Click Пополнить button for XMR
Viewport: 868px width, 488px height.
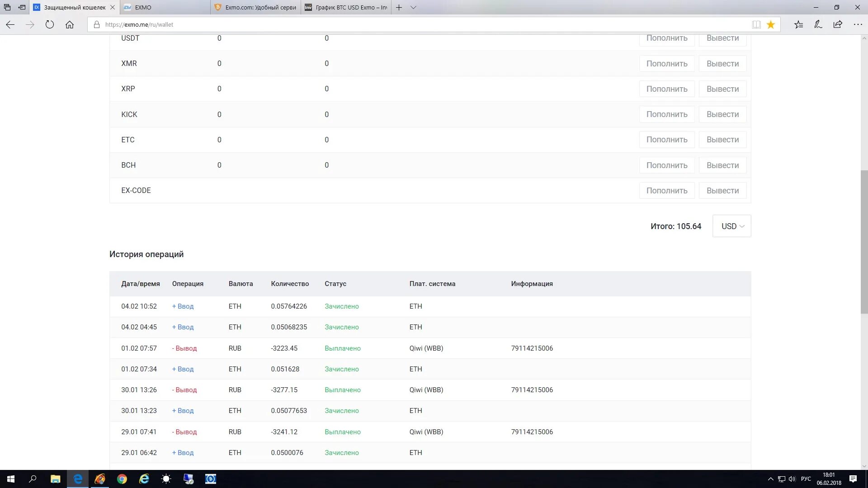[x=666, y=64]
